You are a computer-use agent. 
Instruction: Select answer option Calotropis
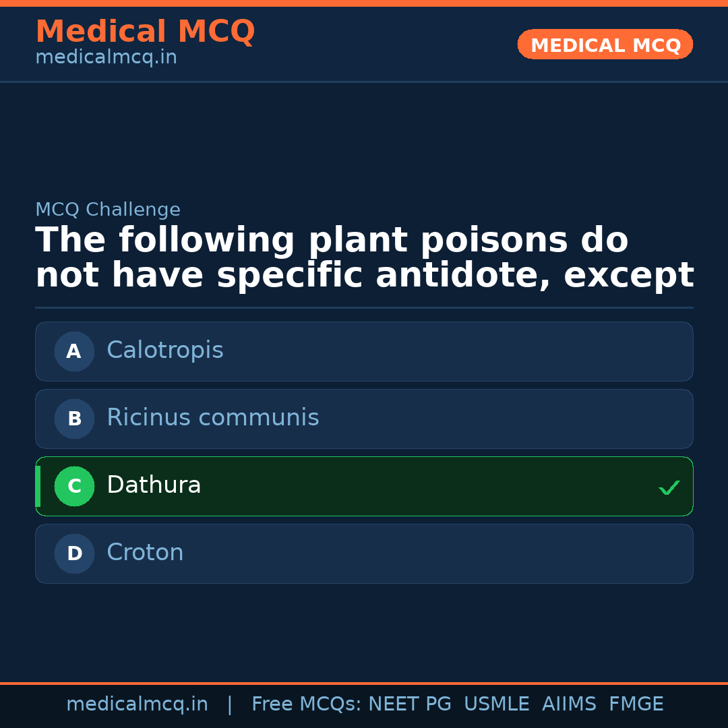[364, 351]
